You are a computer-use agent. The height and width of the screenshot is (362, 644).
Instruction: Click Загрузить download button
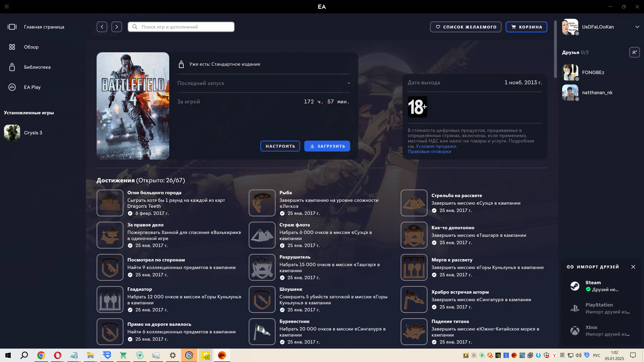[327, 146]
